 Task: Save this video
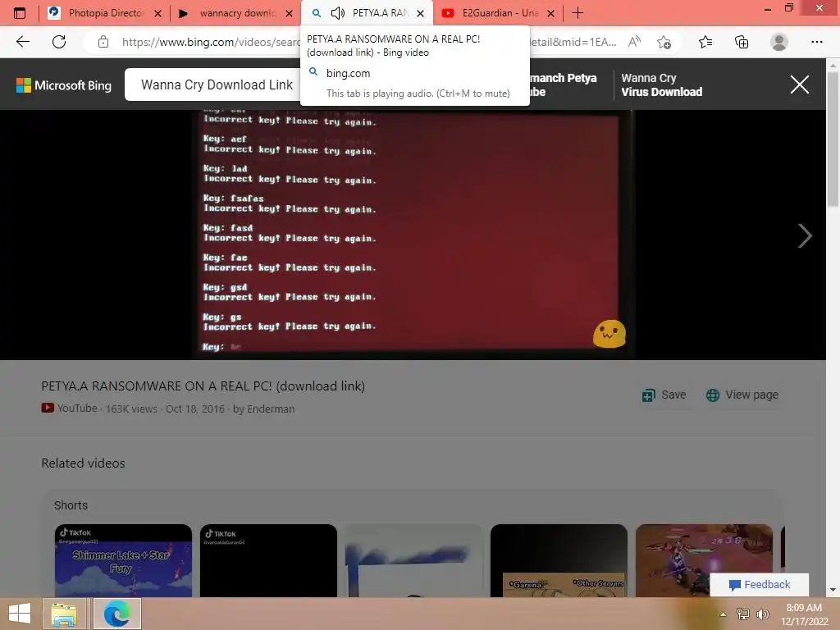[664, 395]
